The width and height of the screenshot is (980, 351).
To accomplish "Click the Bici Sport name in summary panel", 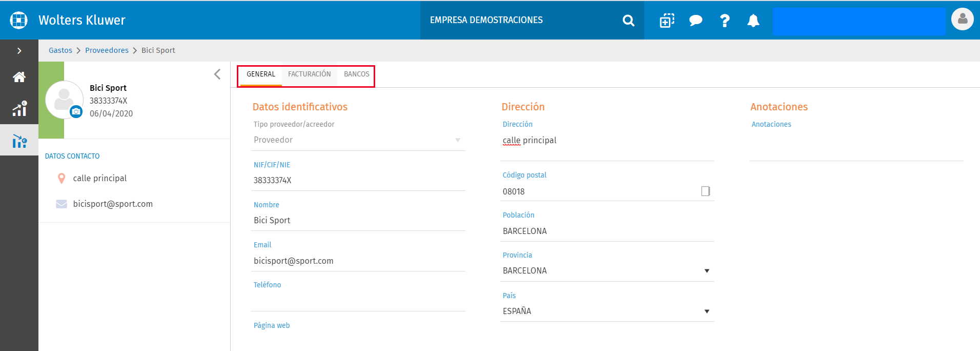I will coord(108,88).
